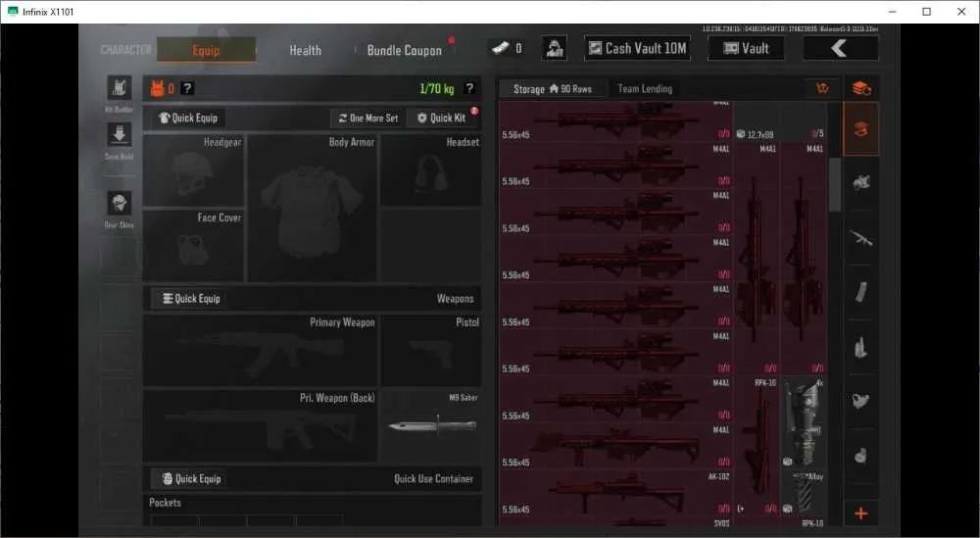This screenshot has height=538, width=980.
Task: Click the orange plus icon at sidebar bottom
Action: 861,514
